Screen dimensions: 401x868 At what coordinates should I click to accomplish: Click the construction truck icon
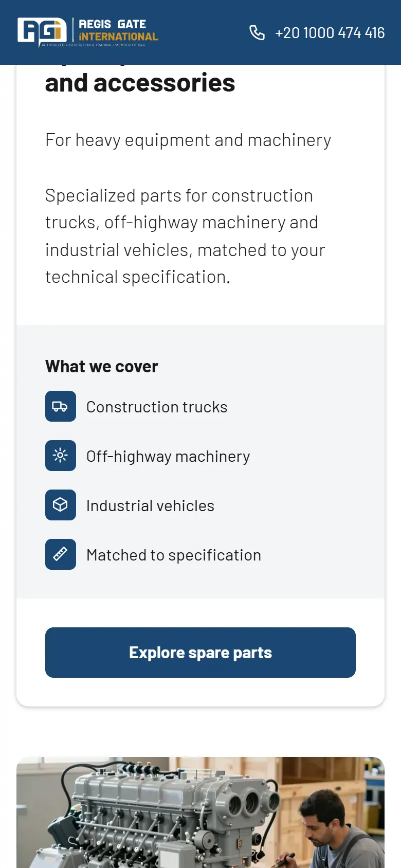point(61,406)
